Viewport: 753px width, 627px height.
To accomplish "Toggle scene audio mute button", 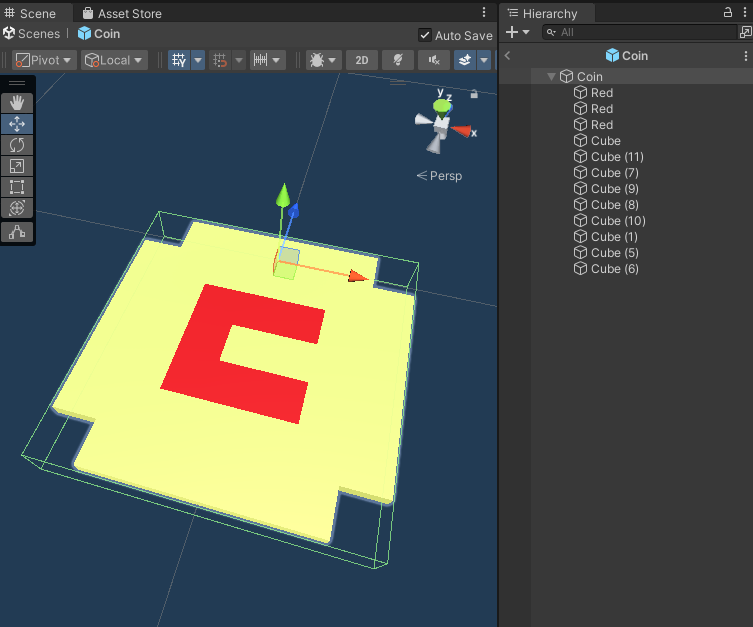I will [x=434, y=60].
